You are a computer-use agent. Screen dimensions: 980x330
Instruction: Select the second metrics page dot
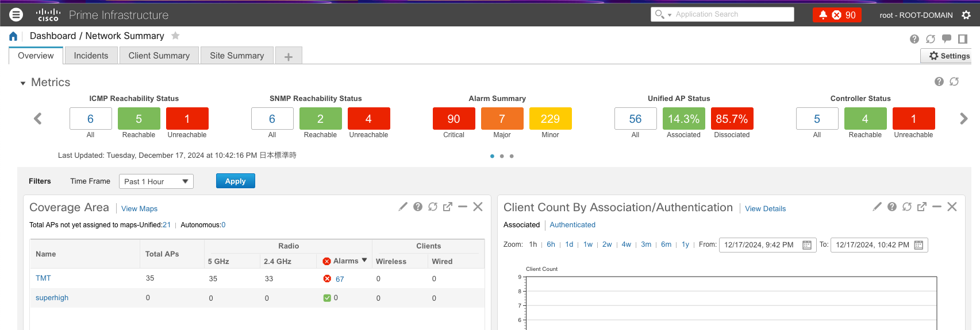[502, 156]
